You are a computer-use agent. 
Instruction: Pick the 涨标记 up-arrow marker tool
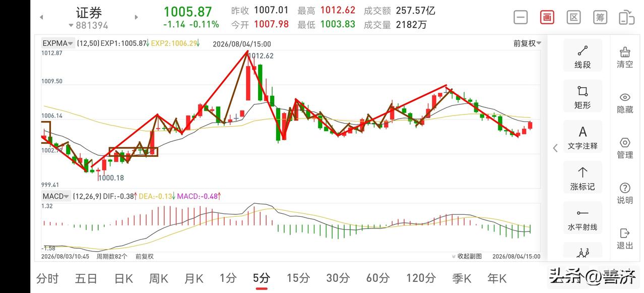click(583, 179)
